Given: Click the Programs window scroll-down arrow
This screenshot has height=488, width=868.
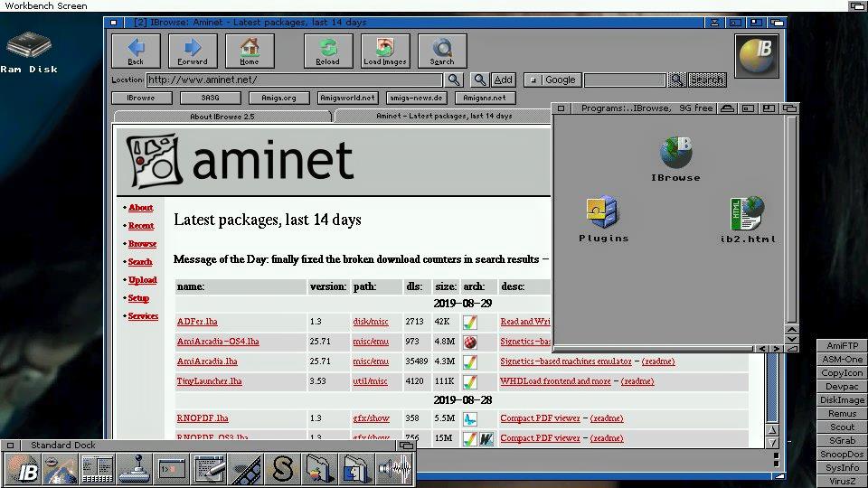Looking at the screenshot, I should click(792, 339).
